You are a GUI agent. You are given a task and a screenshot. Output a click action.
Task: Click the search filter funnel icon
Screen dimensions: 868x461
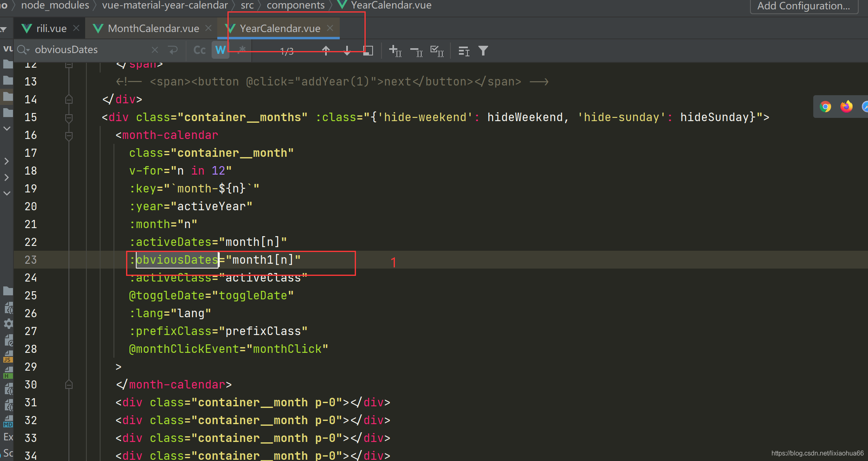pos(483,51)
